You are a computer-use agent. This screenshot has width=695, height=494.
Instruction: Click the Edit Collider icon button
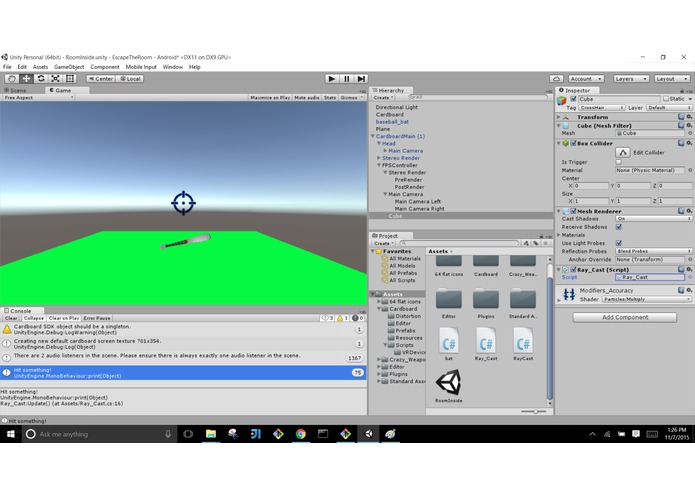pyautogui.click(x=623, y=152)
